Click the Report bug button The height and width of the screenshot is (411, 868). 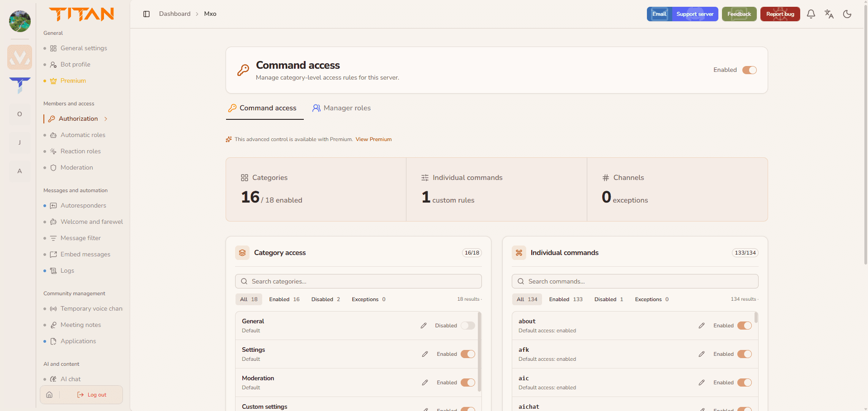coord(780,14)
